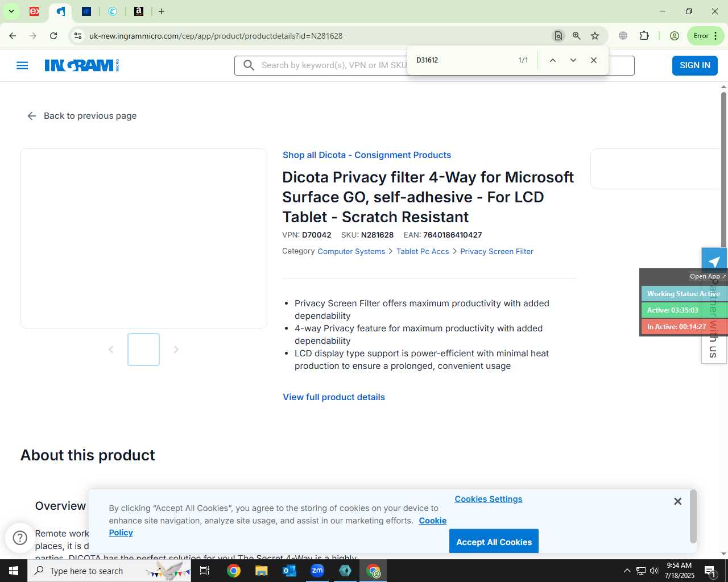Go back to previous page link
Viewport: 728px width, 582px height.
pyautogui.click(x=82, y=116)
